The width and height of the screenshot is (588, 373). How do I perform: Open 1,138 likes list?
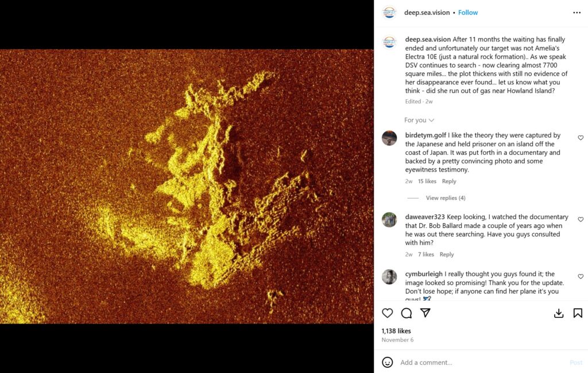(396, 331)
